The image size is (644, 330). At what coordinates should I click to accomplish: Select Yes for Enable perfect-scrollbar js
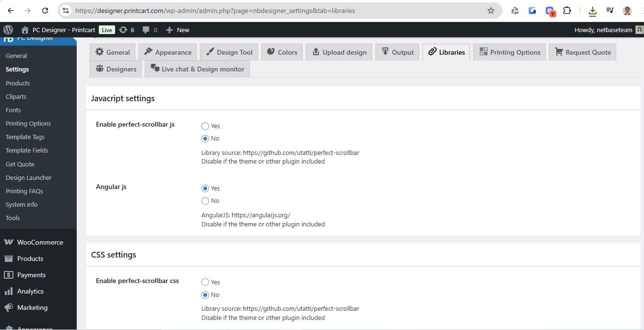pos(205,126)
